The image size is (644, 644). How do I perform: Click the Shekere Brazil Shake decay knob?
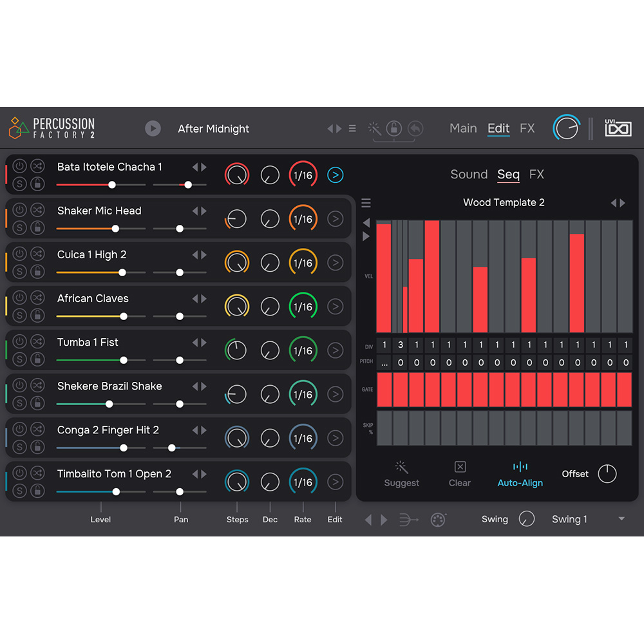pos(270,394)
